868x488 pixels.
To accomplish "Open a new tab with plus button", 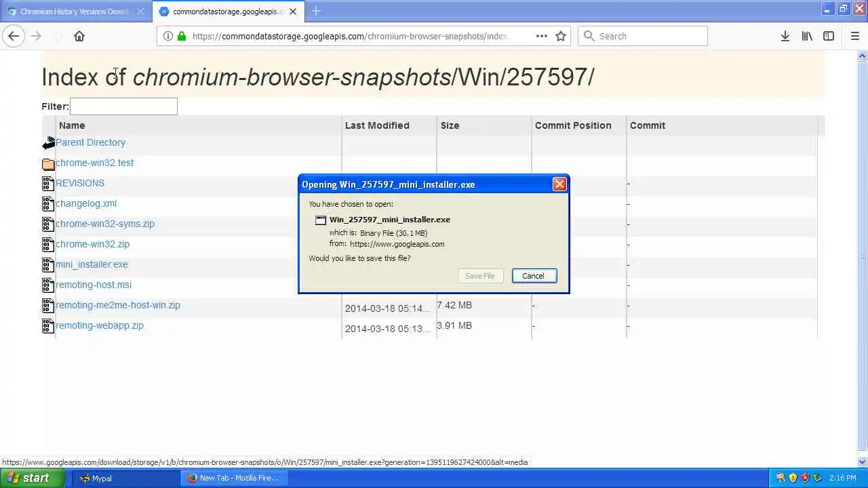I will 316,11.
